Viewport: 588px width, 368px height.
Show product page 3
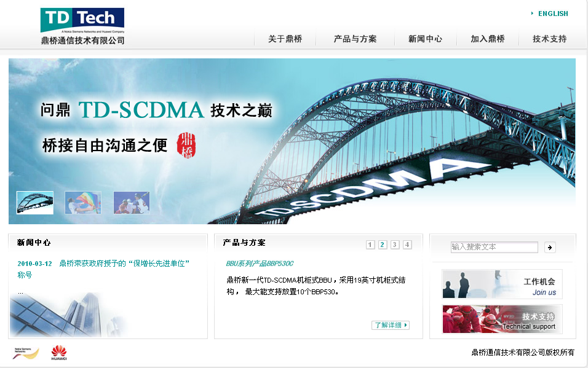point(395,245)
